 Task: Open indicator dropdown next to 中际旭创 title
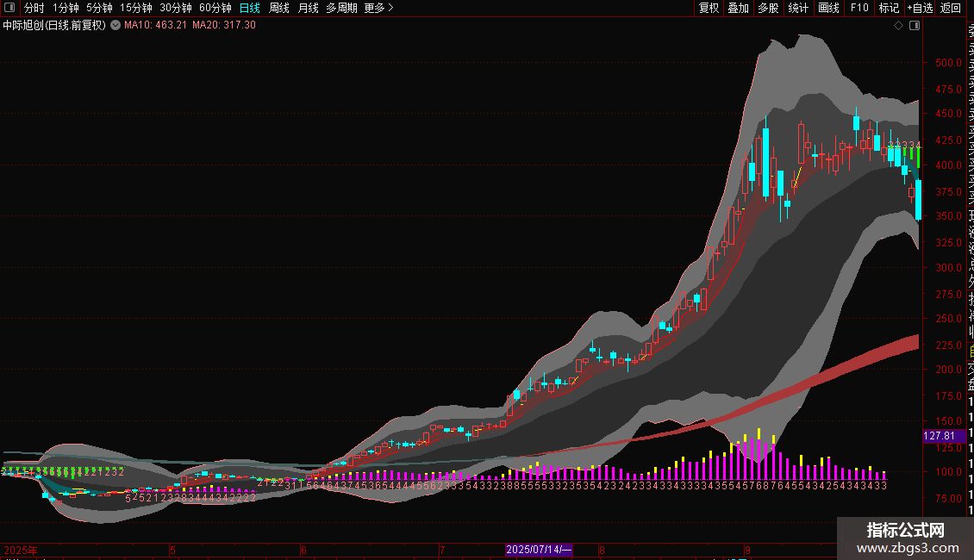(x=116, y=26)
